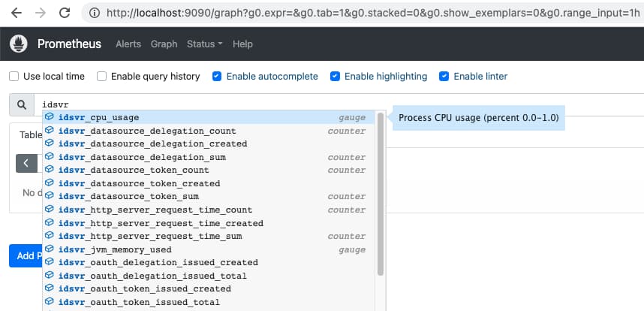Select the idsvr_jvm_memory_used metric
Viewport: 644px width, 311px height.
[x=209, y=250]
